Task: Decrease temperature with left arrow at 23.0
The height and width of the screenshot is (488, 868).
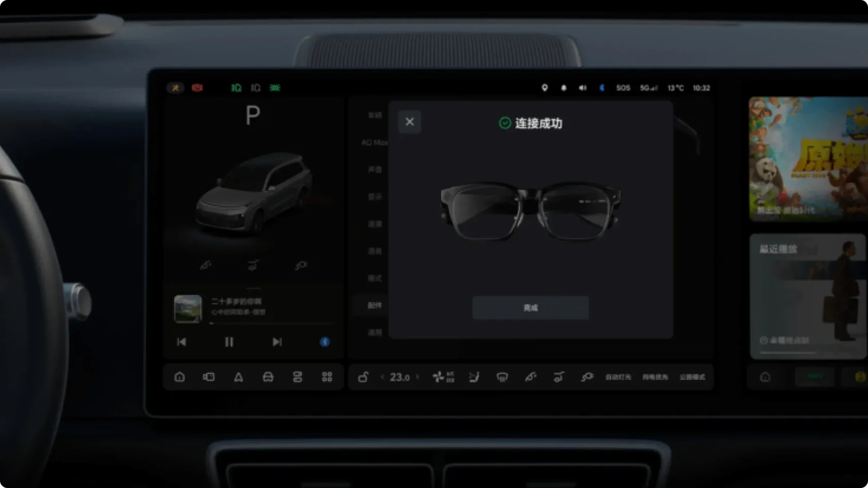Action: 382,377
